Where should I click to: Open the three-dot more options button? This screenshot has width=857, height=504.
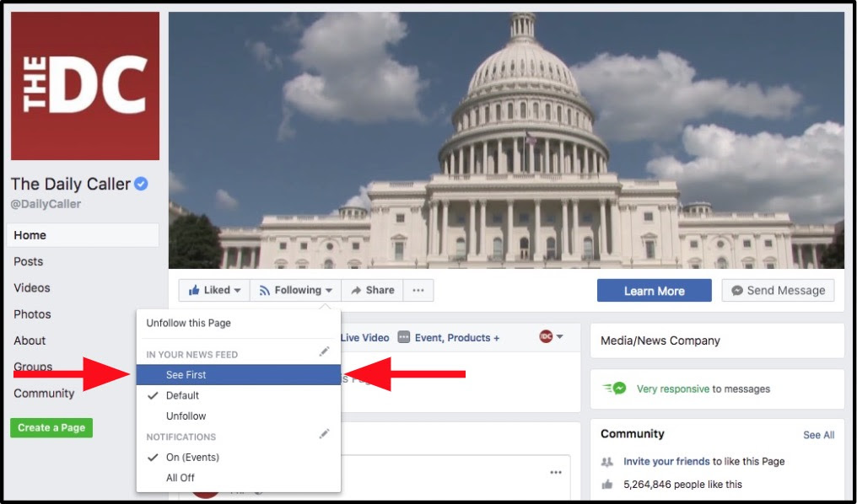418,291
